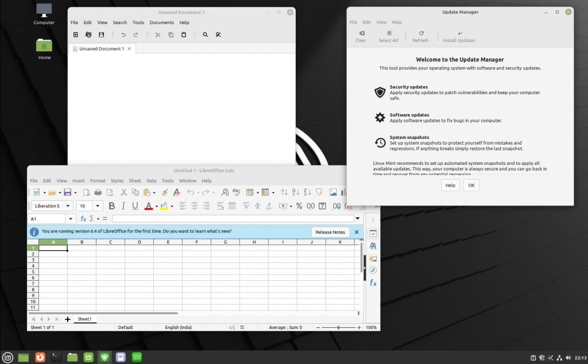This screenshot has height=364, width=588.
Task: Open the Find and Replace tool in Calc
Action: (x=225, y=192)
